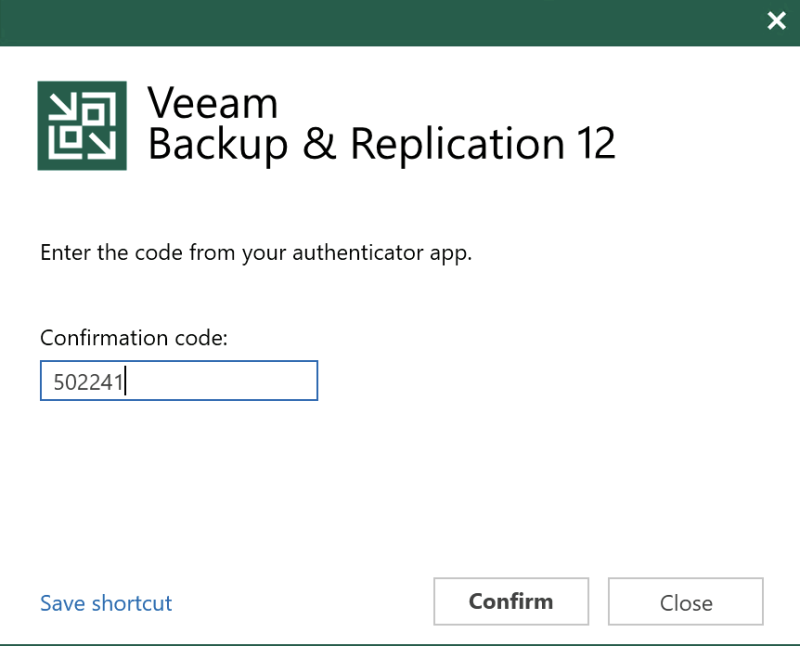Close the dialog with the X icon

pyautogui.click(x=777, y=21)
